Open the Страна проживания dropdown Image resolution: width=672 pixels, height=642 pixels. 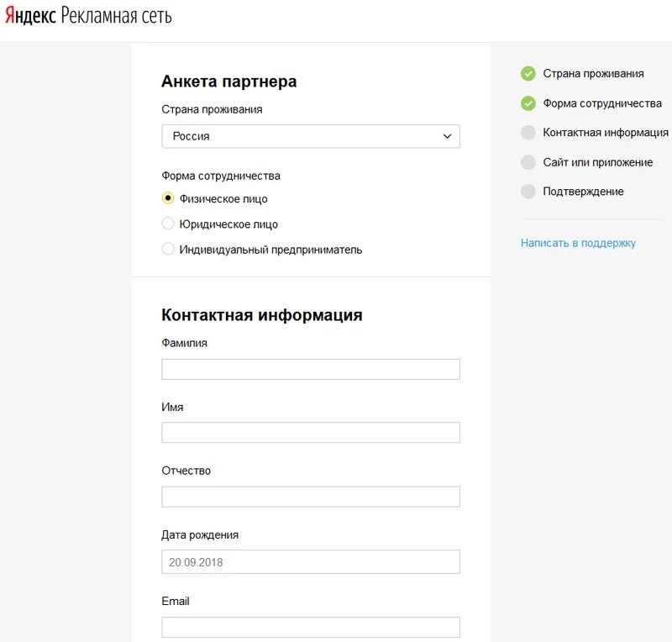[x=309, y=136]
